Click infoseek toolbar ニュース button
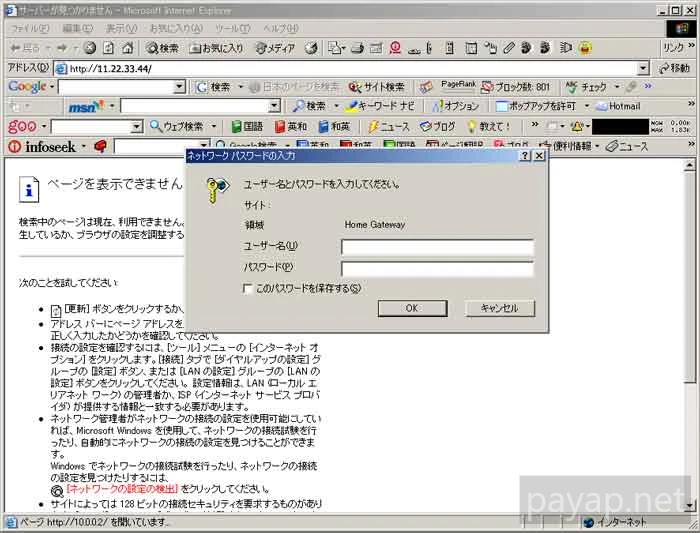 [627, 146]
